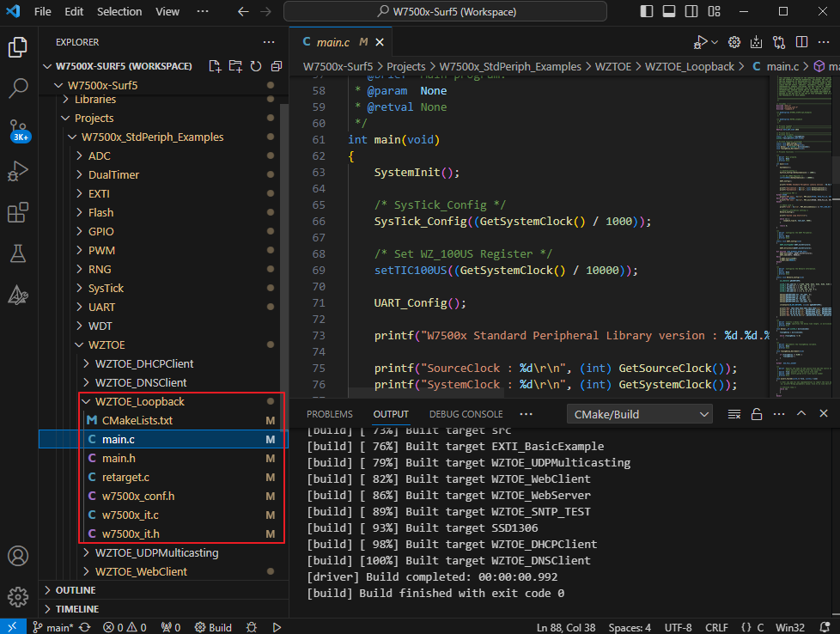Image resolution: width=840 pixels, height=634 pixels.
Task: Toggle scroll lock in the Output panel
Action: (x=757, y=413)
